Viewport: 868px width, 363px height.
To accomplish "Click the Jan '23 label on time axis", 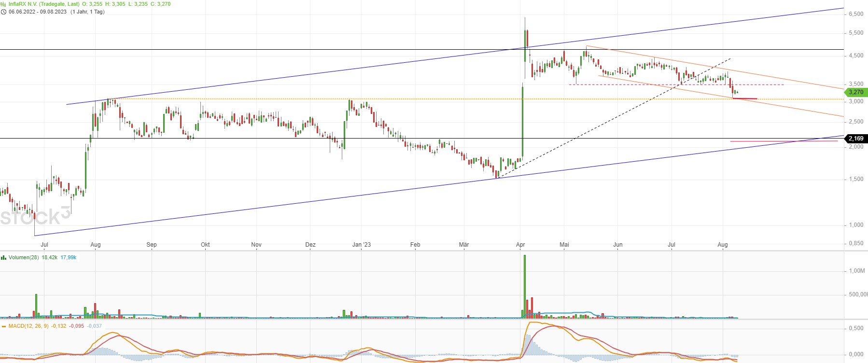I will pos(361,245).
